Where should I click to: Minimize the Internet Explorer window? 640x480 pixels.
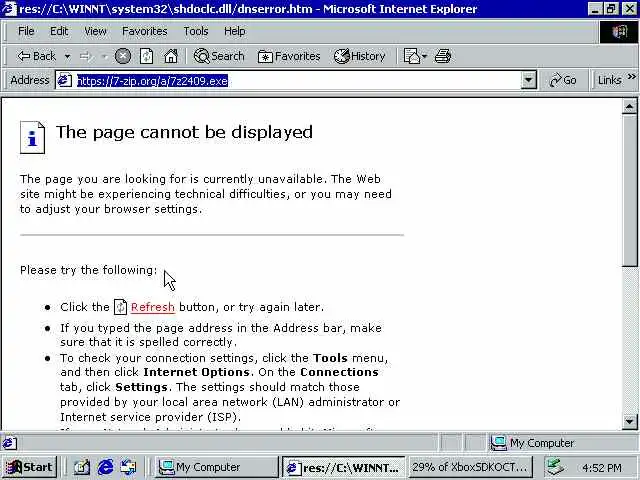point(595,9)
